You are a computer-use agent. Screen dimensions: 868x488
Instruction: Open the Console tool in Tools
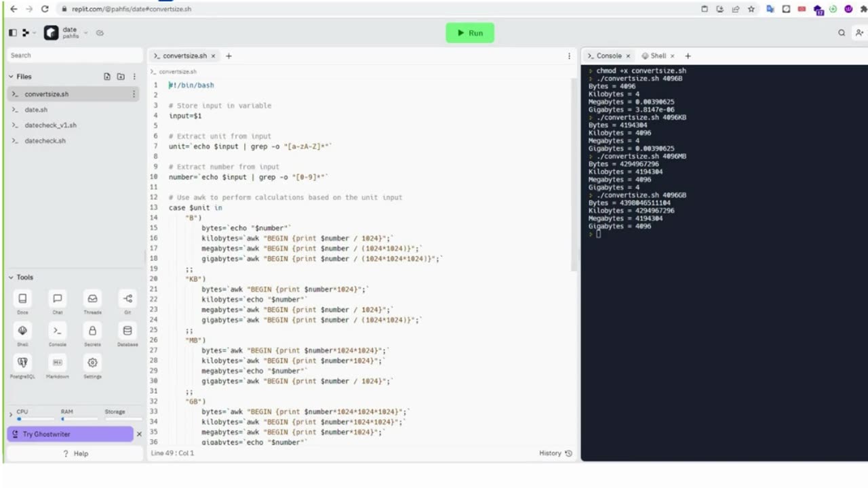[x=58, y=334]
